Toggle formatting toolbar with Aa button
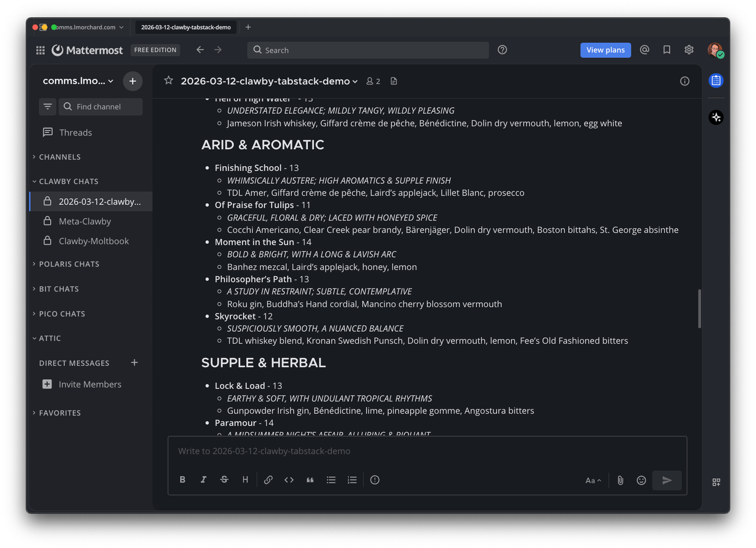This screenshot has height=548, width=756. point(593,480)
